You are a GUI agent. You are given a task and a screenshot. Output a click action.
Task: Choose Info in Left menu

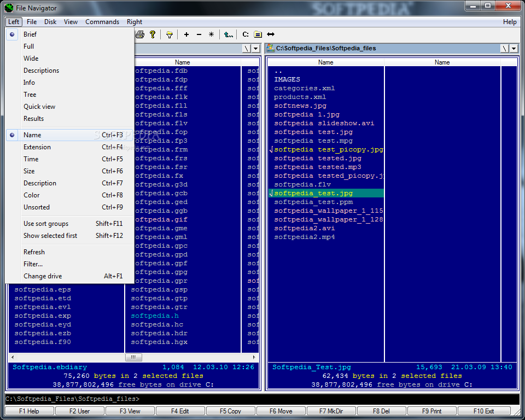[70, 83]
